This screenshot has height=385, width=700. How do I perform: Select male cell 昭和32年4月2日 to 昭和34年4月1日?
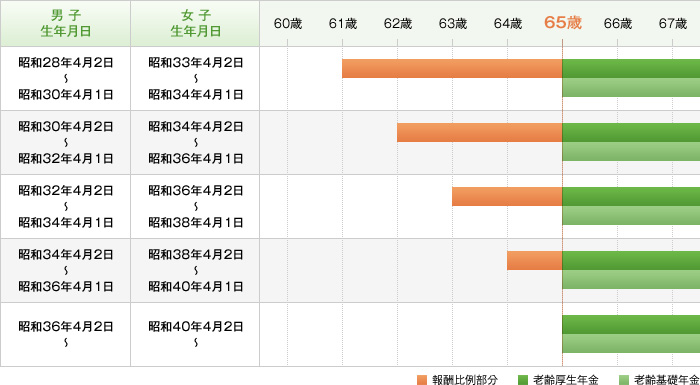(x=65, y=206)
